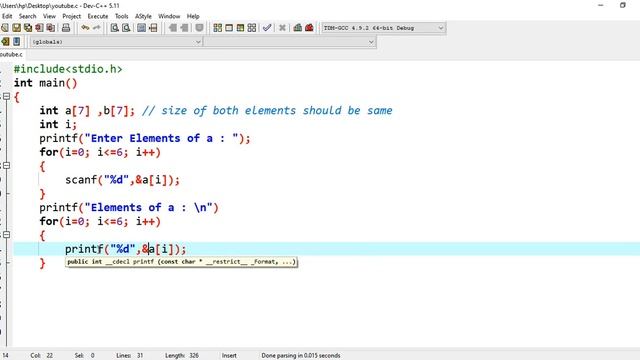This screenshot has height=360, width=640.
Task: Open the Search menu
Action: [27, 16]
